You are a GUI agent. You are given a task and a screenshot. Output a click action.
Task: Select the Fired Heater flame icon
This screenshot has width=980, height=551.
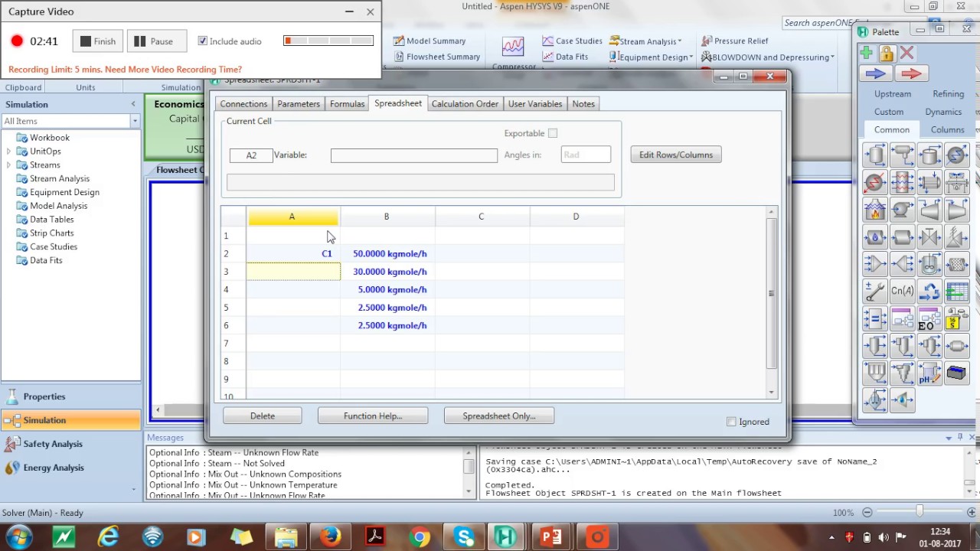click(875, 209)
